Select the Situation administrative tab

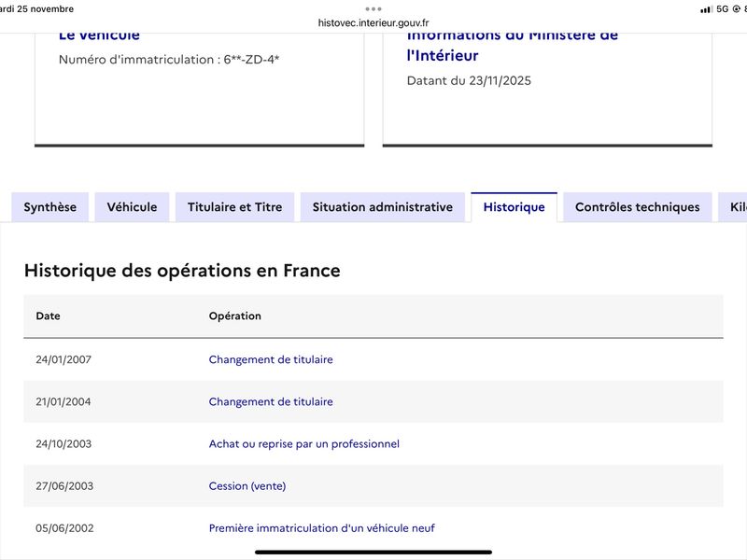pos(383,207)
